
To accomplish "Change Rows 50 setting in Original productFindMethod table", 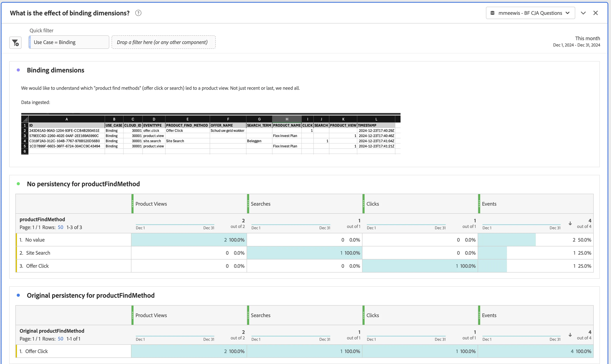I will [x=60, y=339].
